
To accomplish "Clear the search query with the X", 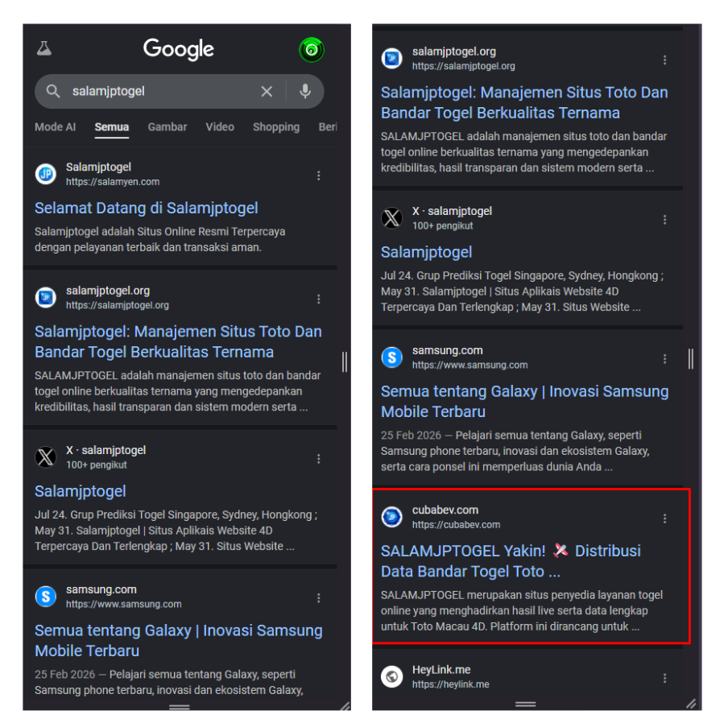I will tap(267, 92).
